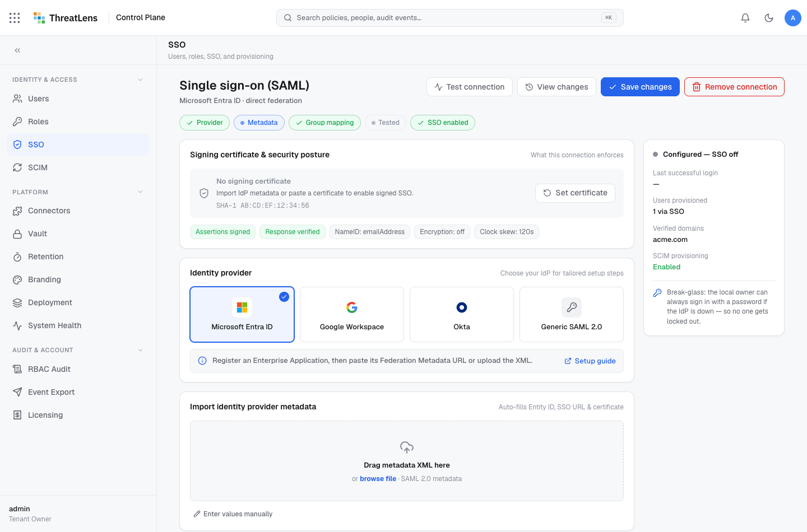Image resolution: width=807 pixels, height=532 pixels.
Task: Focus the search policies field
Action: pos(450,18)
